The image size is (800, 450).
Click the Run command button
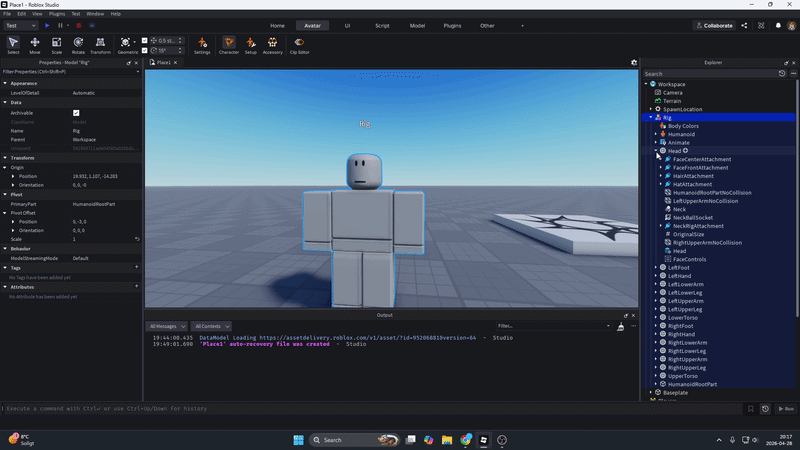(x=786, y=409)
